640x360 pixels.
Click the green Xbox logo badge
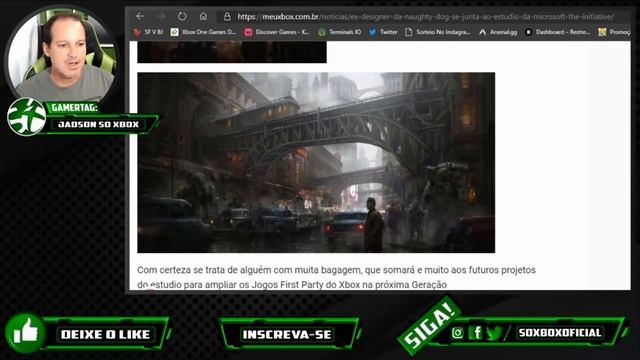coord(27,117)
